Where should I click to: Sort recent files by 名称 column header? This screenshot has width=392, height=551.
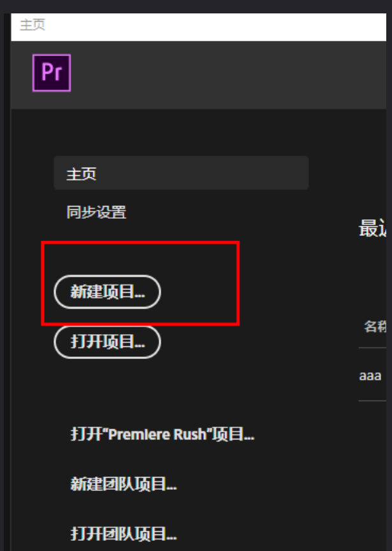[x=375, y=327]
